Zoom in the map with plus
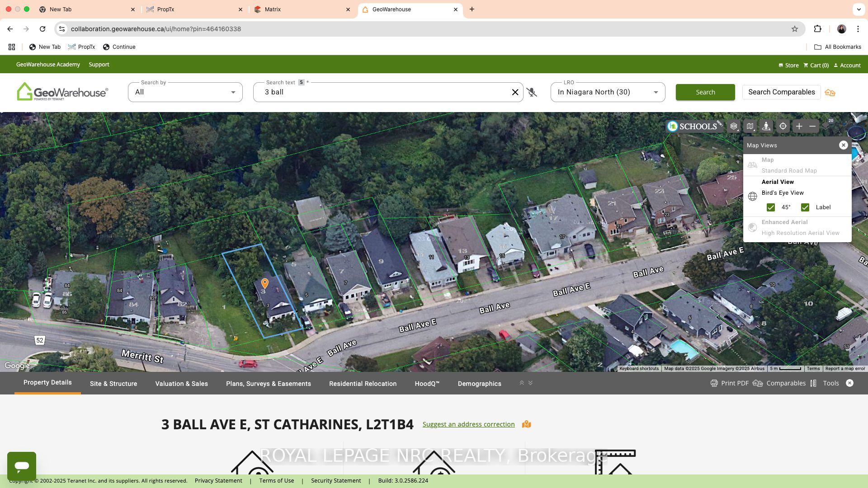 [799, 127]
